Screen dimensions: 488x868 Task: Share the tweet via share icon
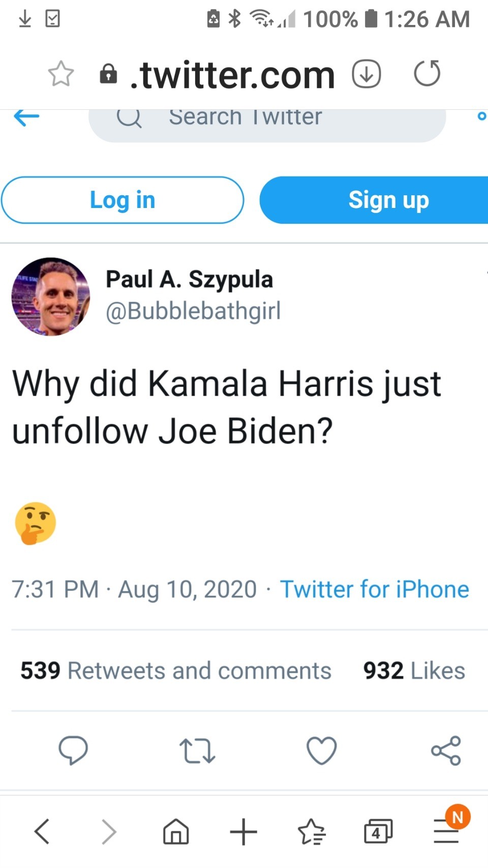click(446, 751)
